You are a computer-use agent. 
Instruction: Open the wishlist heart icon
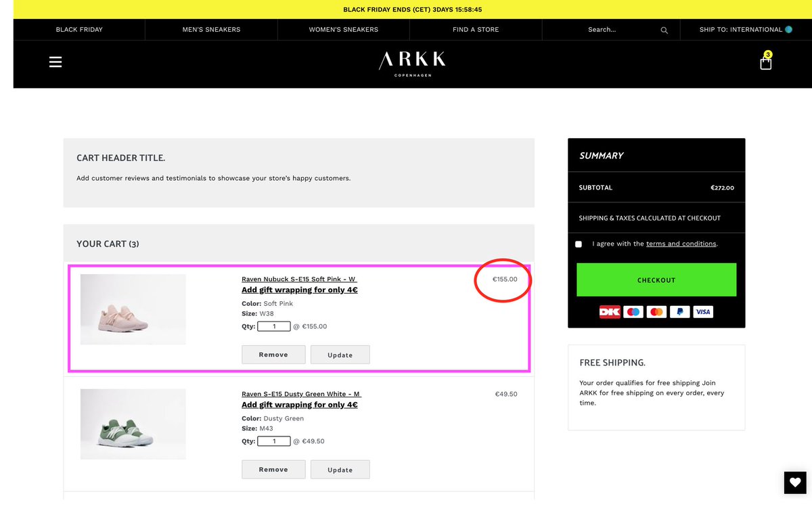point(795,483)
